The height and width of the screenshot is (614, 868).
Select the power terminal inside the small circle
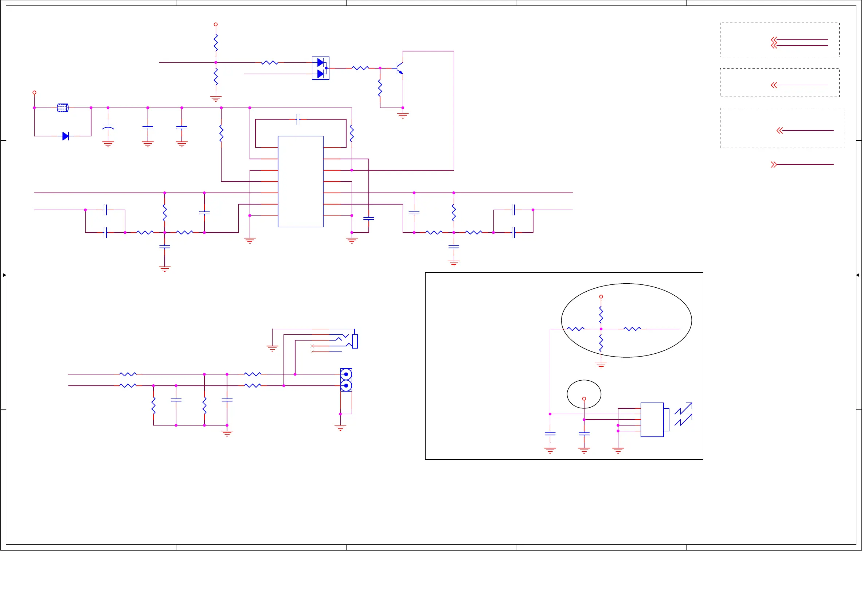[x=584, y=399]
